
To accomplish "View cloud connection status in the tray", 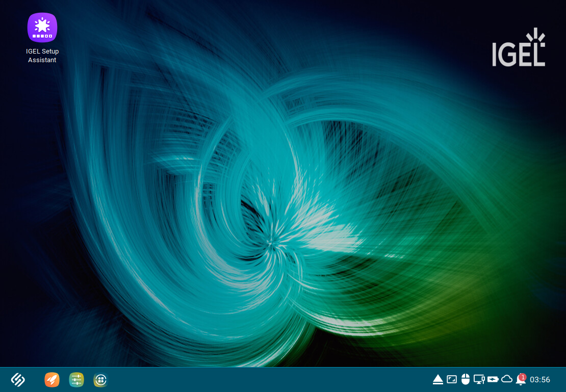I will [x=507, y=379].
